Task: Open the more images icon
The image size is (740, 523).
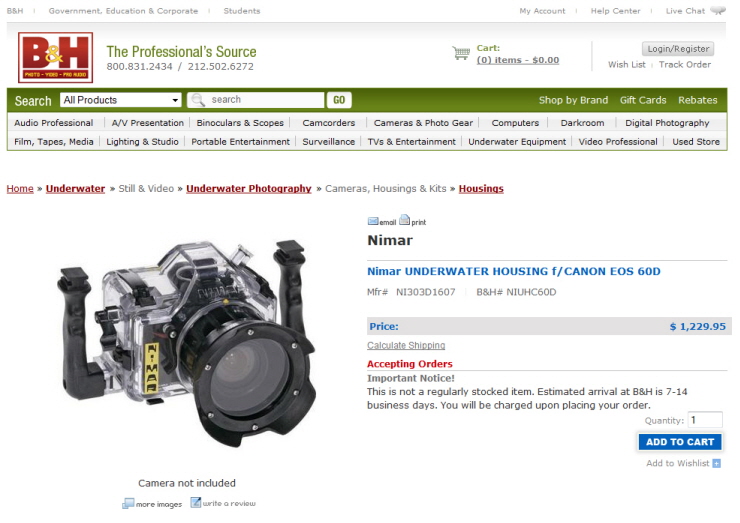Action: tap(128, 504)
